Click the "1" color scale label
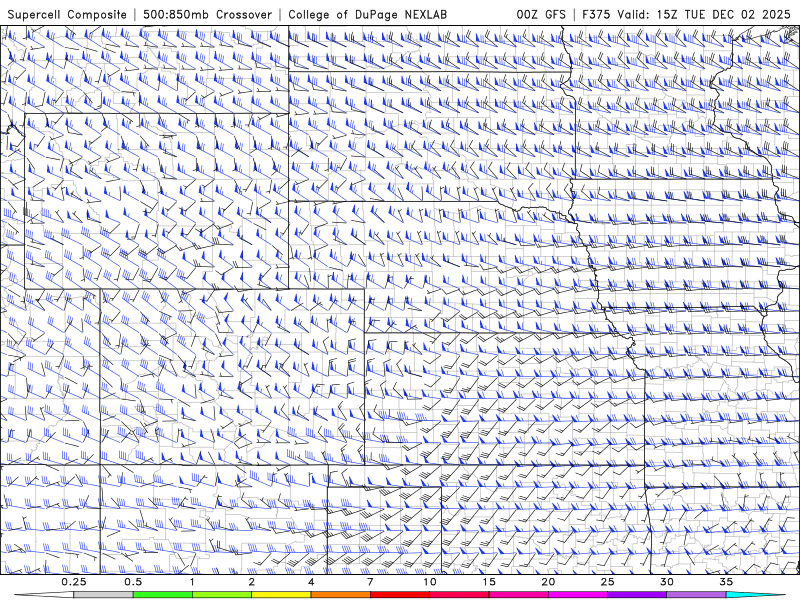Image resolution: width=800 pixels, height=600 pixels. [x=192, y=582]
